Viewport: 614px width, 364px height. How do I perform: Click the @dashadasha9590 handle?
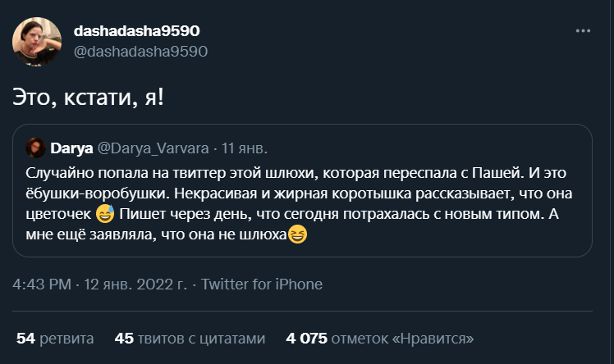pos(140,51)
